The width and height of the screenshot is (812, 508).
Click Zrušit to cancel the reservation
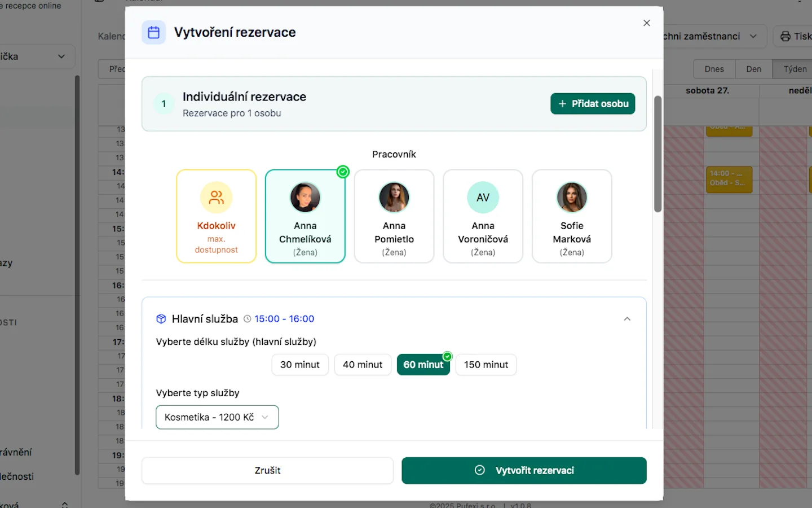click(267, 471)
